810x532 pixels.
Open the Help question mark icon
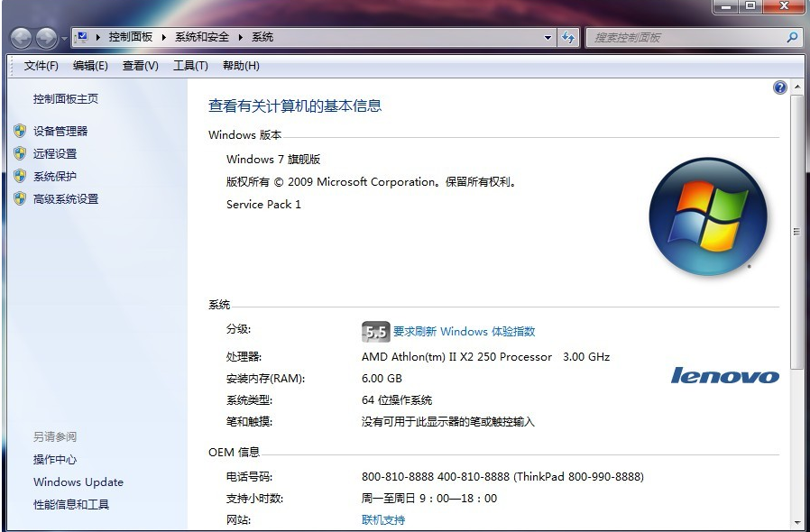[779, 87]
